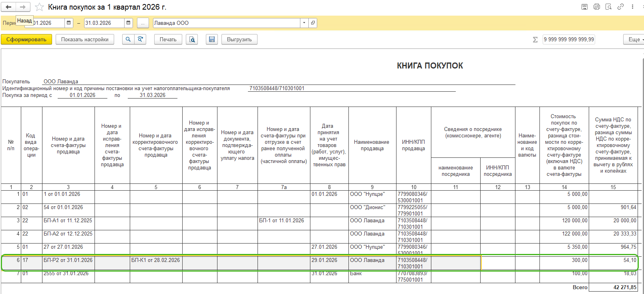The height and width of the screenshot is (294, 644).
Task: Click the forward navigation arrow
Action: (x=22, y=7)
